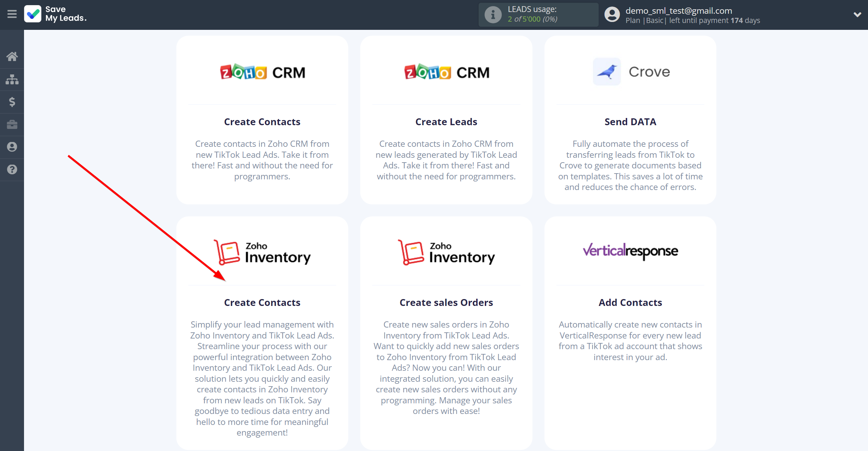Open the billing dollar icon
Viewport: 868px width, 451px height.
(12, 102)
